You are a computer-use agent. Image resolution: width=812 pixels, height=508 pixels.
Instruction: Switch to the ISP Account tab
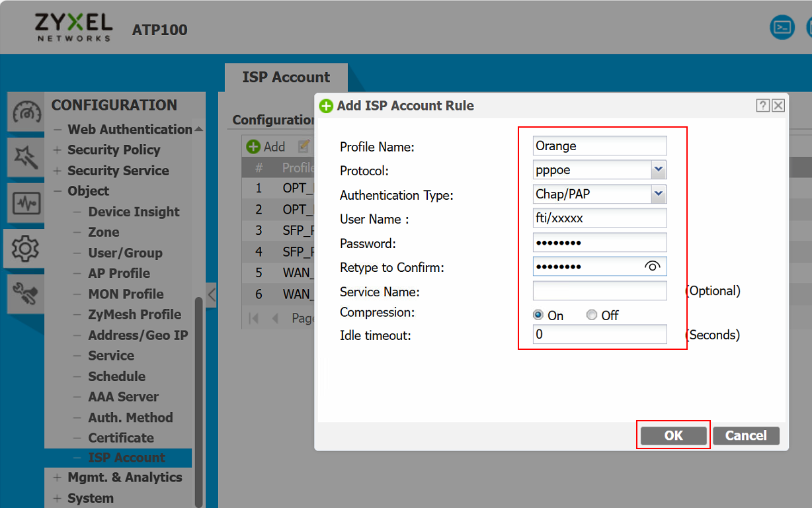click(286, 77)
